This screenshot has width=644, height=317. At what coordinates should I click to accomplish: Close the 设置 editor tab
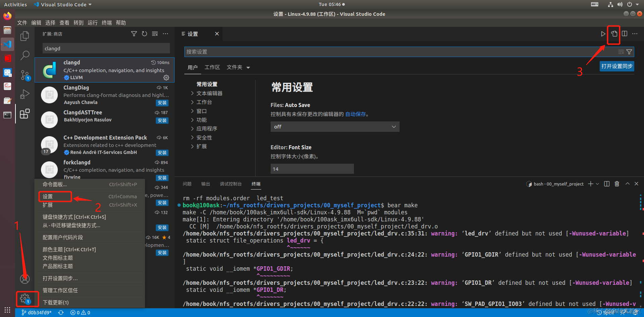[x=217, y=34]
